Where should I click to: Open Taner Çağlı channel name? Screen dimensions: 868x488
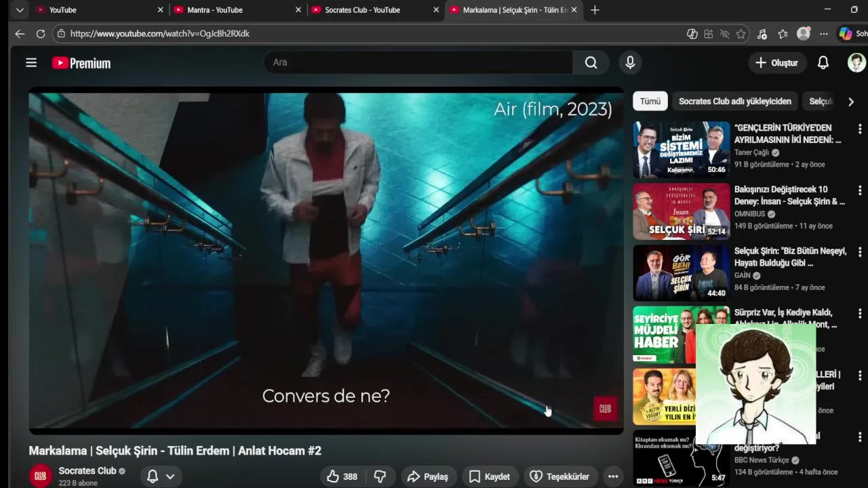(752, 152)
